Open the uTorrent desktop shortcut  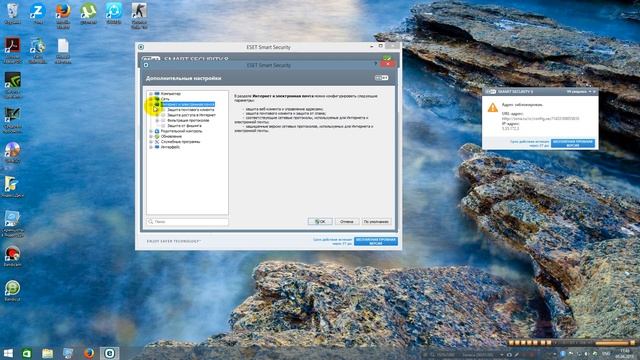88,13
